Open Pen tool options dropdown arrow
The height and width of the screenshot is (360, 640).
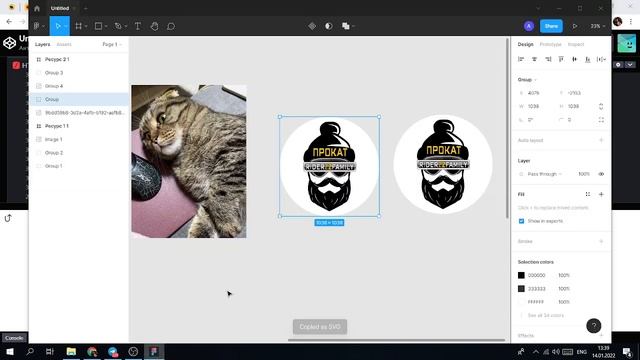coord(126,27)
